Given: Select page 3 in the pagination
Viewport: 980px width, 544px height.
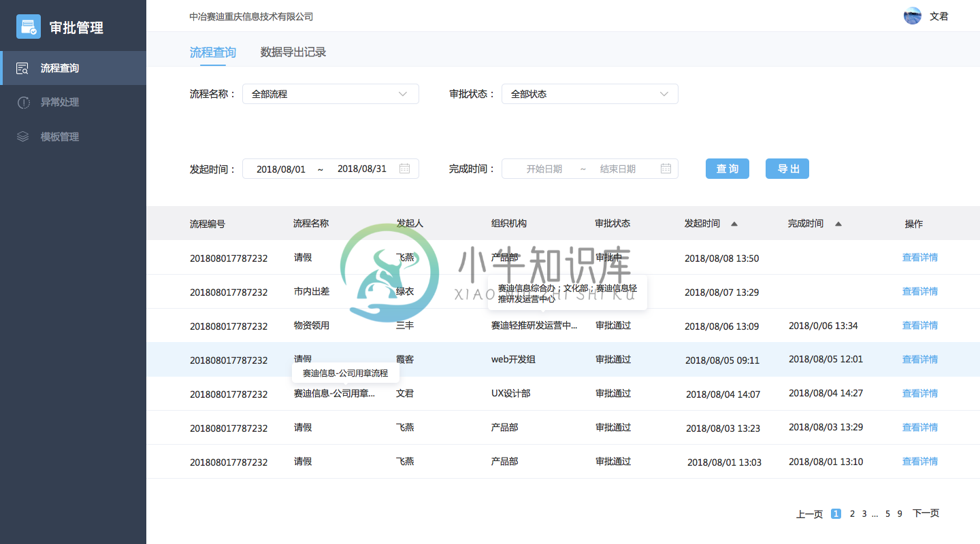Looking at the screenshot, I should pyautogui.click(x=864, y=514).
